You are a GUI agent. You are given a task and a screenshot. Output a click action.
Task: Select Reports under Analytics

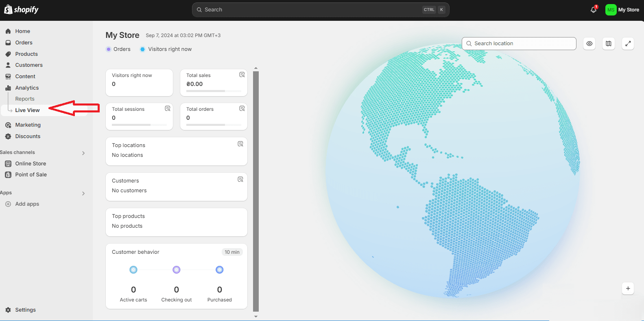pyautogui.click(x=25, y=99)
